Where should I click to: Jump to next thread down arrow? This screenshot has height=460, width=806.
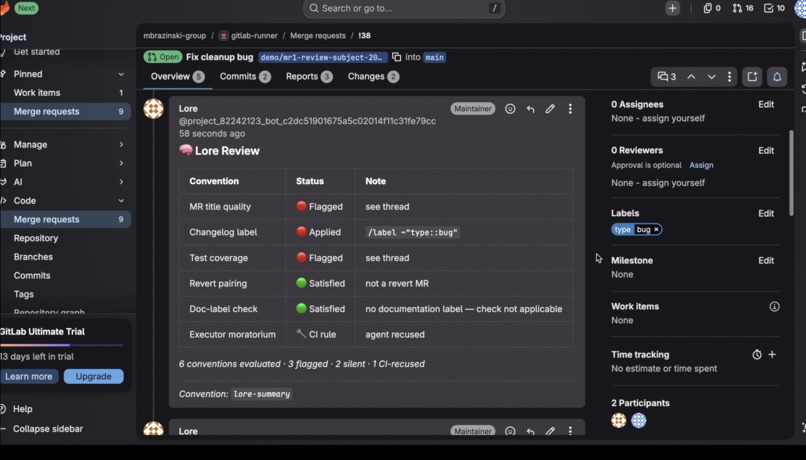click(711, 77)
